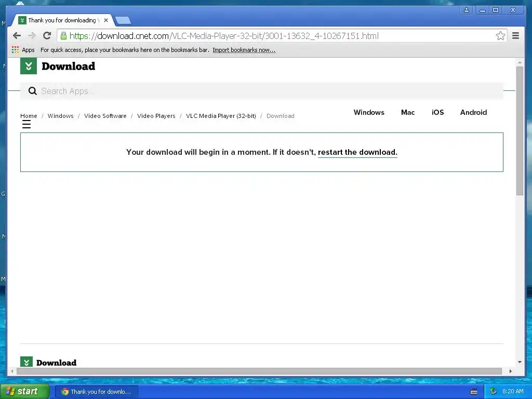Go to Home breadcrumb
The height and width of the screenshot is (399, 532).
(29, 116)
